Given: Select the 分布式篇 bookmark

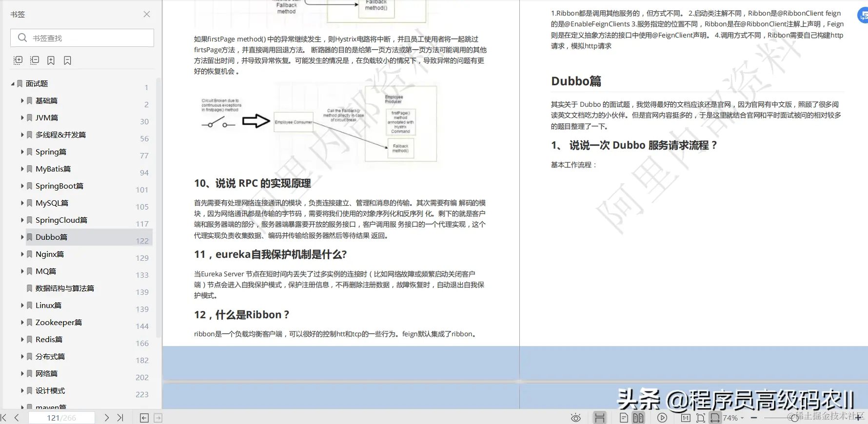Looking at the screenshot, I should 50,356.
